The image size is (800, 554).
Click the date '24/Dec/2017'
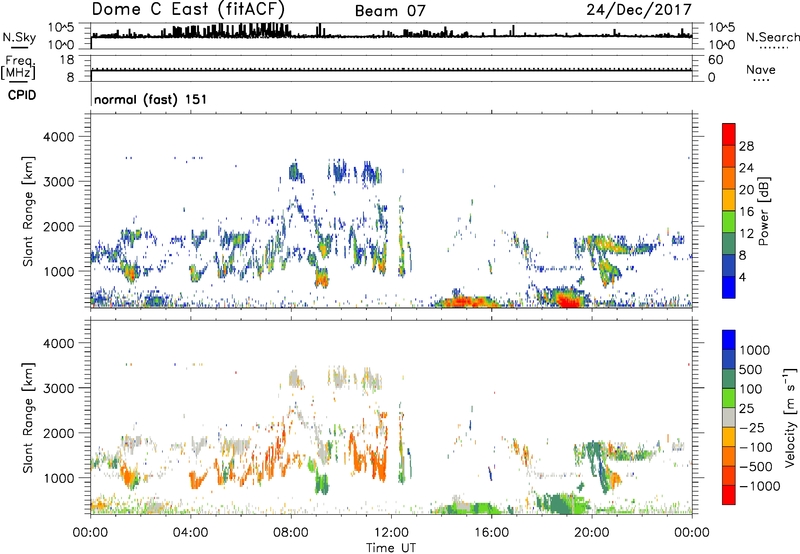coord(639,10)
